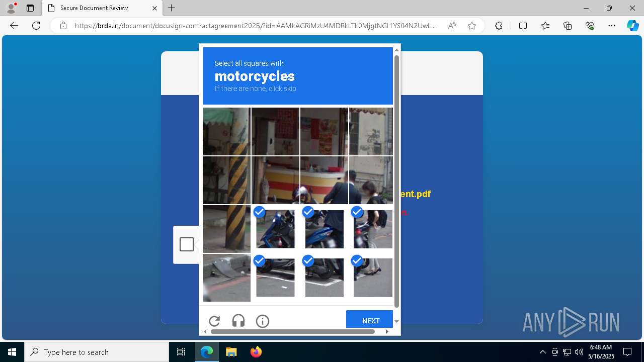
Task: Select the green awning tile in top row
Action: click(226, 131)
